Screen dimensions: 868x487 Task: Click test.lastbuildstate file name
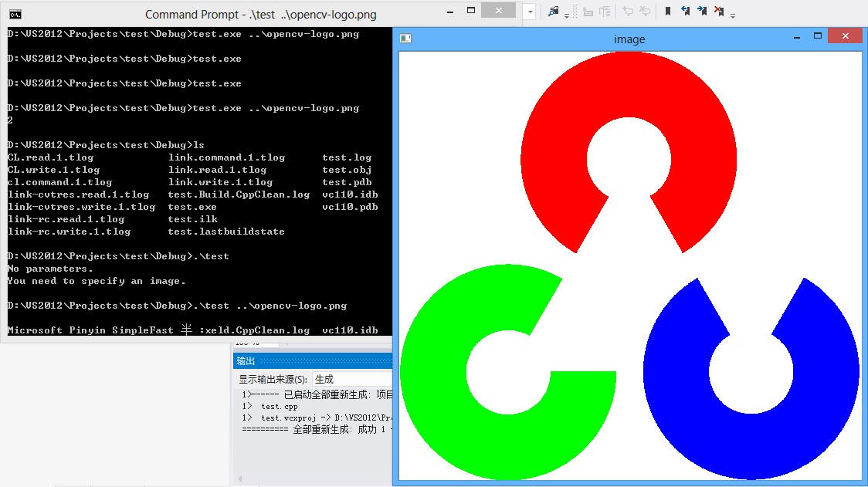pyautogui.click(x=226, y=232)
